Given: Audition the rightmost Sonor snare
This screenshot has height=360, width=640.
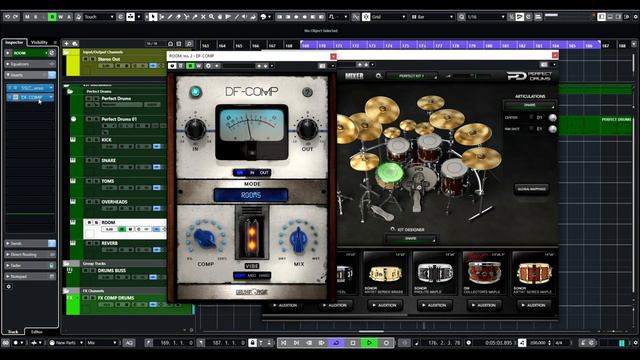Looking at the screenshot, I should [533, 305].
